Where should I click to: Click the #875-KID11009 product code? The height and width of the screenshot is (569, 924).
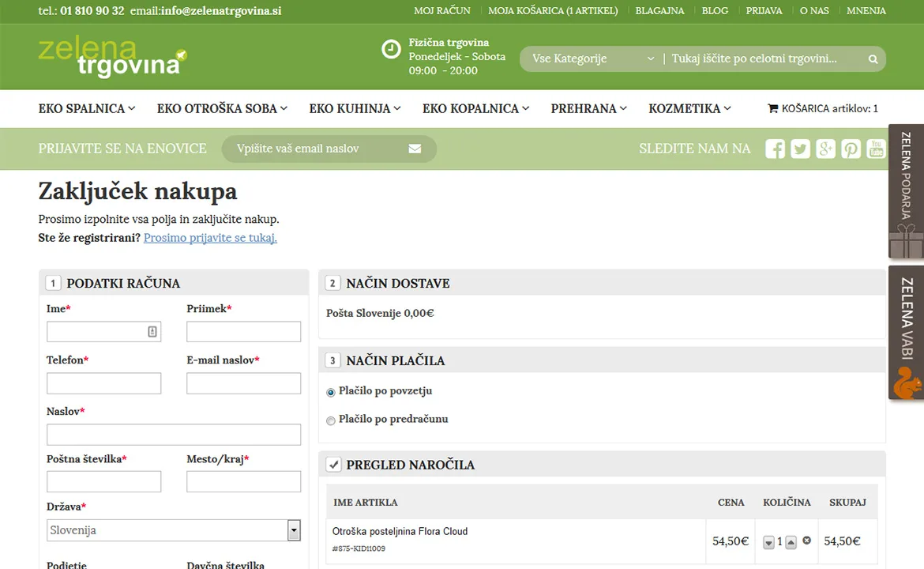coord(359,548)
